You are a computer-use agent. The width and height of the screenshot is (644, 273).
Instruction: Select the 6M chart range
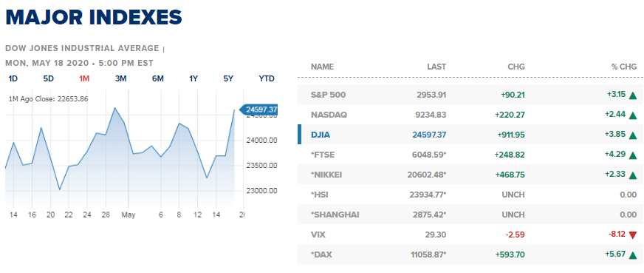click(x=158, y=78)
